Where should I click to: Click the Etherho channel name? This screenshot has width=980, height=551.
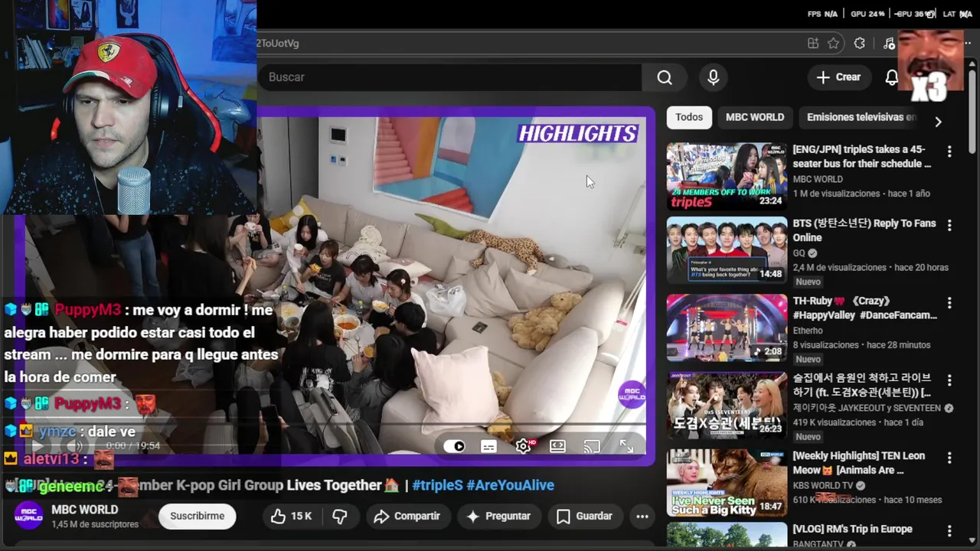coord(808,331)
